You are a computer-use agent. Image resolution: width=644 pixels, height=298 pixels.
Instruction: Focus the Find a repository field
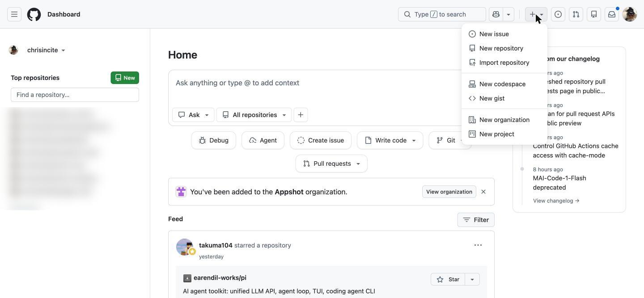75,95
